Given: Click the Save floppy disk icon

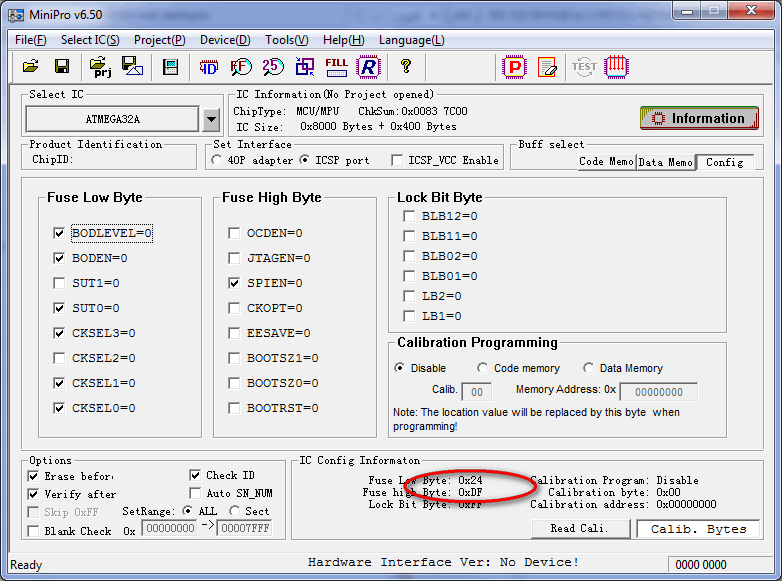Looking at the screenshot, I should pyautogui.click(x=62, y=67).
